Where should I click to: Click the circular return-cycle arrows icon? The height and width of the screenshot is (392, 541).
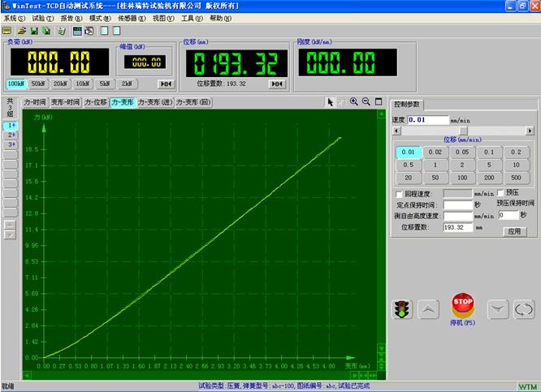click(x=523, y=309)
